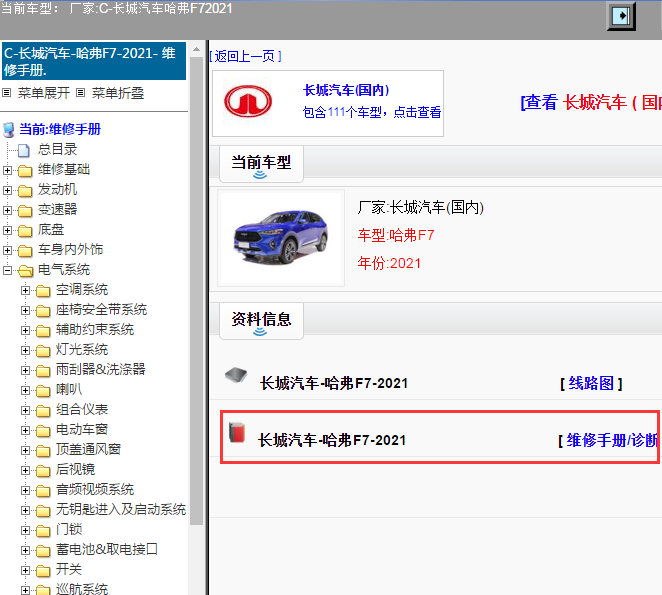Click the open folder icon for 电气系统
Viewport: 662px width, 595px height.
coord(26,271)
